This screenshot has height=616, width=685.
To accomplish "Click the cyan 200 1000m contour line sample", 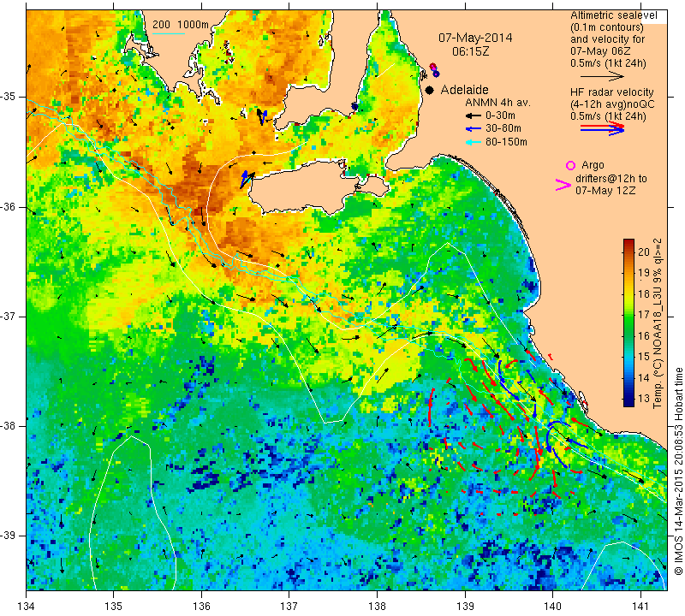I will coord(169,33).
